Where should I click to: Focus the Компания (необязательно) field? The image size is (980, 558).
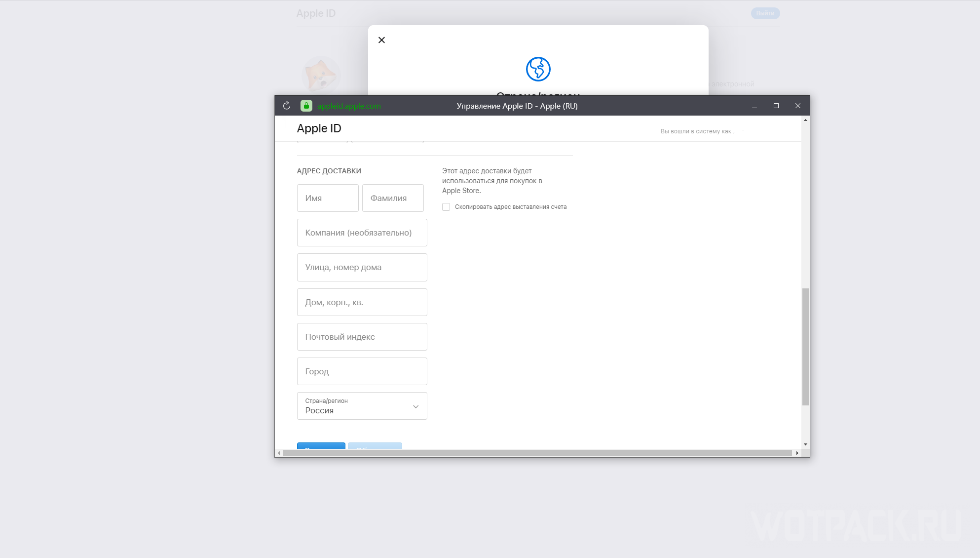[362, 233]
